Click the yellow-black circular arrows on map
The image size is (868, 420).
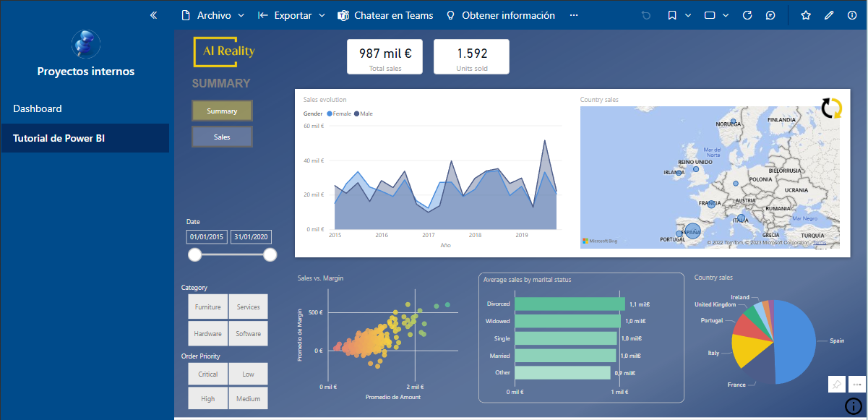click(832, 108)
